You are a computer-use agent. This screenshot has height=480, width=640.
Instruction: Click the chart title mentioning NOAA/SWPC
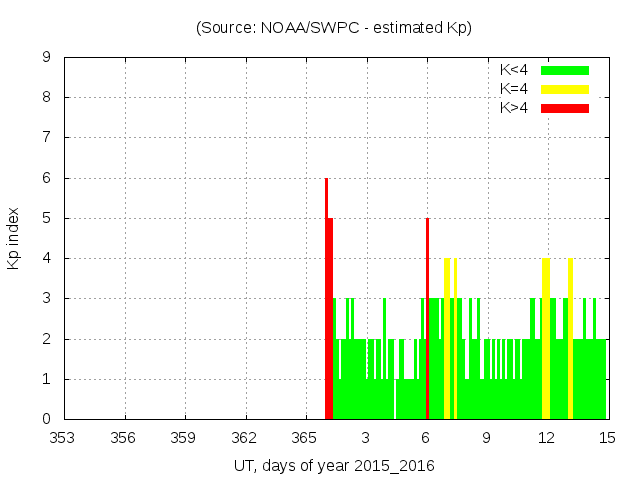334,28
